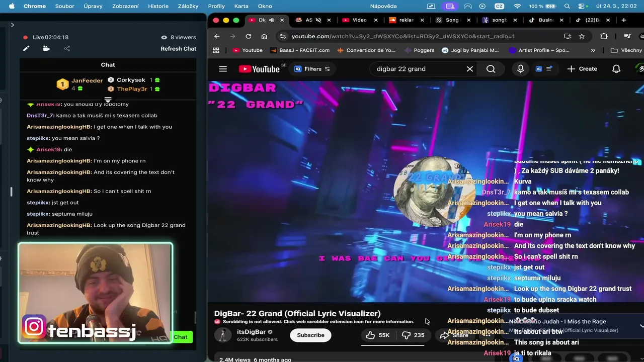This screenshot has height=362, width=644.
Task: Open the Úpravy menu in macOS menu bar
Action: coord(93,6)
